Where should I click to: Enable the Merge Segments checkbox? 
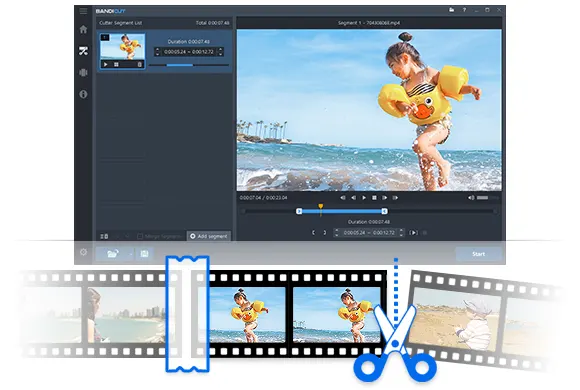[140, 236]
